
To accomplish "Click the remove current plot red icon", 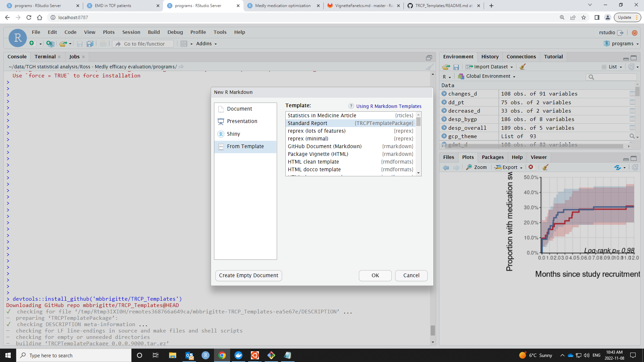I will coord(531,167).
